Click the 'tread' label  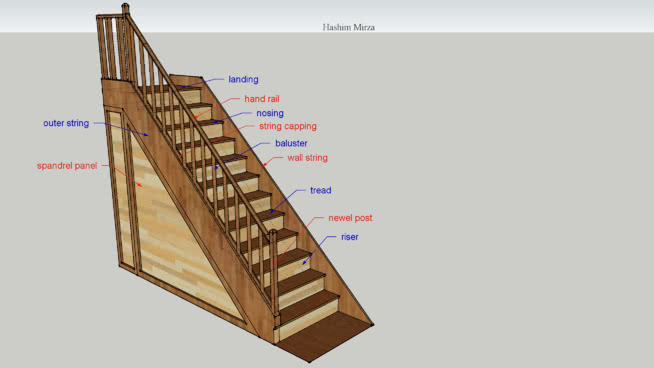pyautogui.click(x=320, y=190)
